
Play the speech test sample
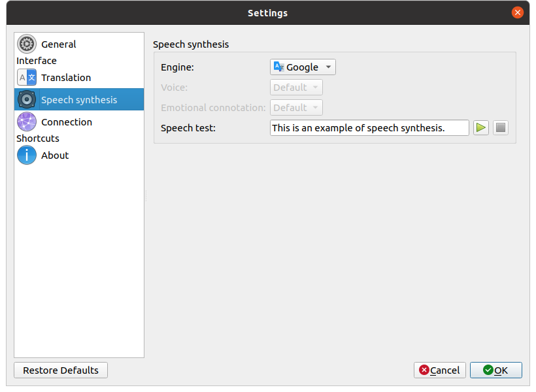481,128
